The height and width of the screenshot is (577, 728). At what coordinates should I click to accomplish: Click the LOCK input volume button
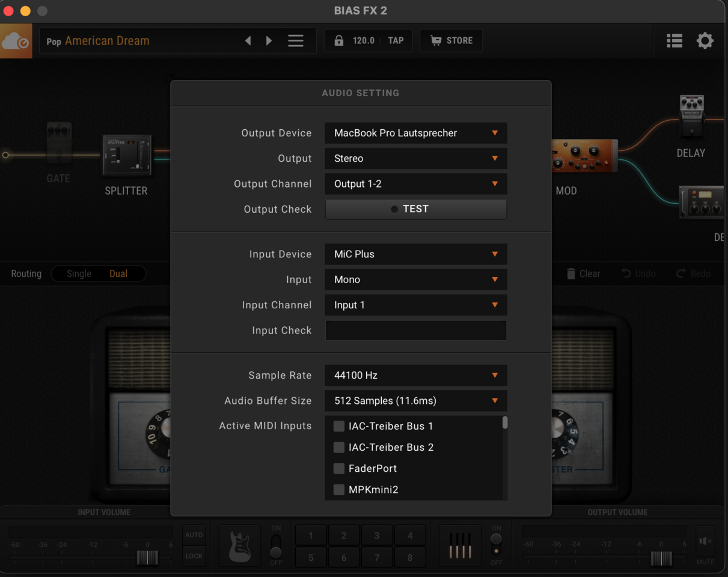194,556
